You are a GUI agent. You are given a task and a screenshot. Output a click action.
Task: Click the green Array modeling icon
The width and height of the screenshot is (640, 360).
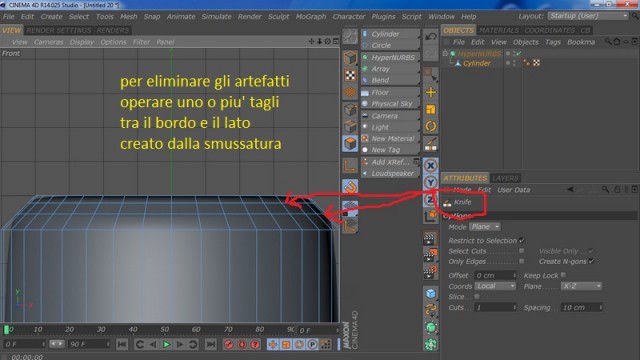[x=431, y=344]
